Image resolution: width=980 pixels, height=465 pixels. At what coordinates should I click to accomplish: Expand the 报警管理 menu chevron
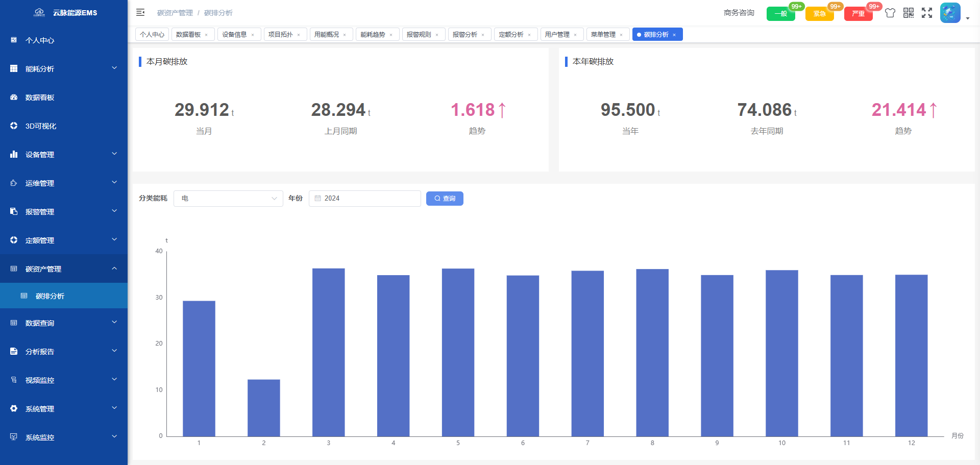[114, 211]
